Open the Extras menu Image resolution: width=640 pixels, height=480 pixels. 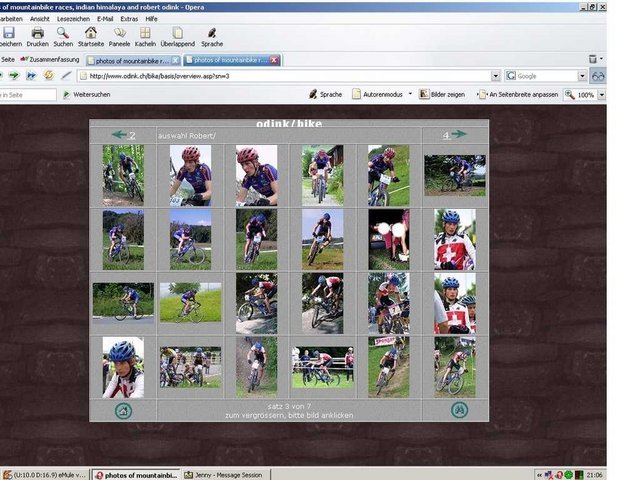pyautogui.click(x=129, y=19)
